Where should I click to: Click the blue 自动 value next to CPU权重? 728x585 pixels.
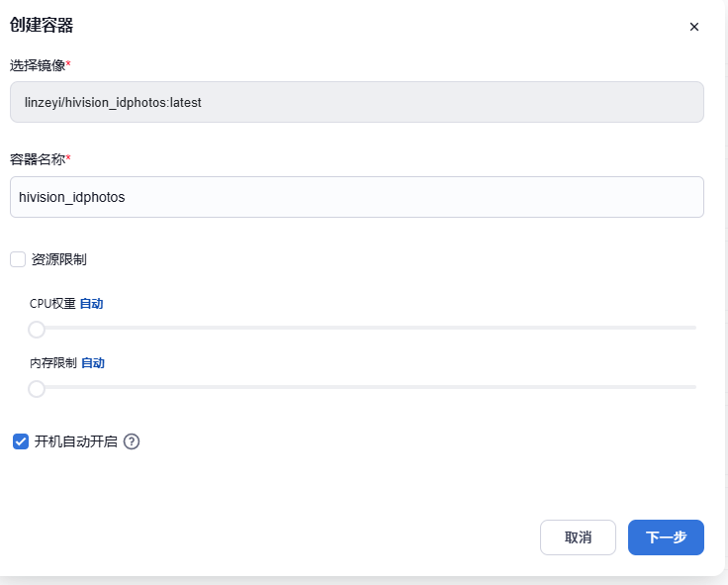click(x=91, y=304)
